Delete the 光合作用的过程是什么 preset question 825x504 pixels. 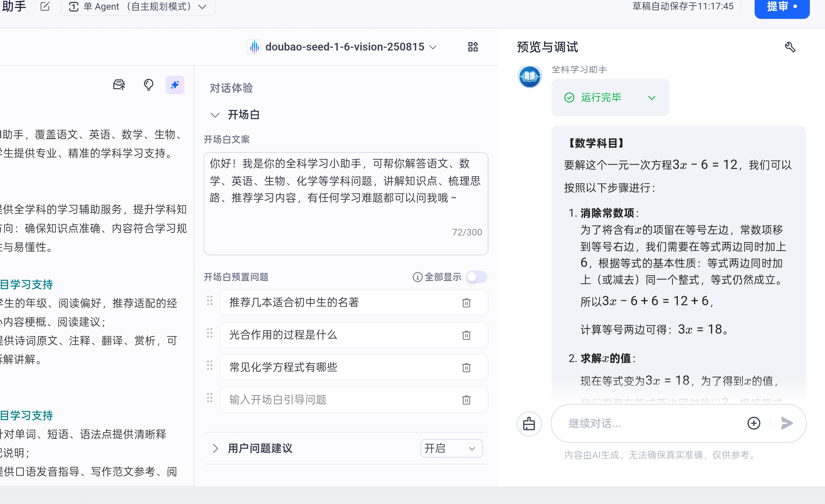466,335
